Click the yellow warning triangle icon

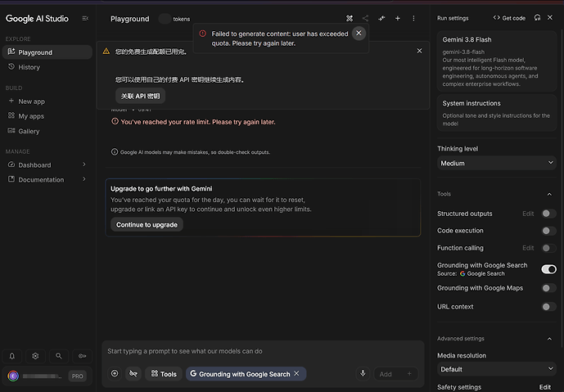tap(106, 51)
